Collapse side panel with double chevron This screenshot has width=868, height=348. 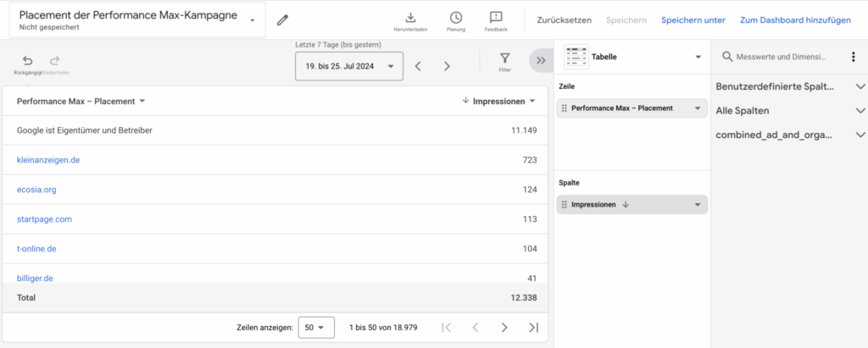coord(542,60)
